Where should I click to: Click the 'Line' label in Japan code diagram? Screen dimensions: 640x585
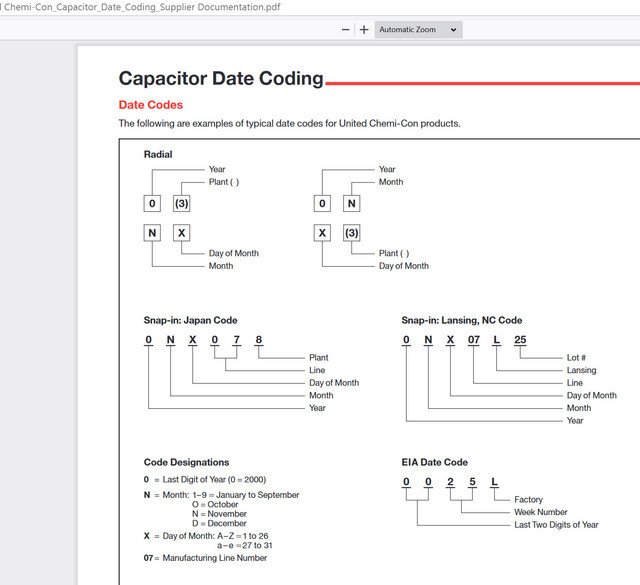317,370
